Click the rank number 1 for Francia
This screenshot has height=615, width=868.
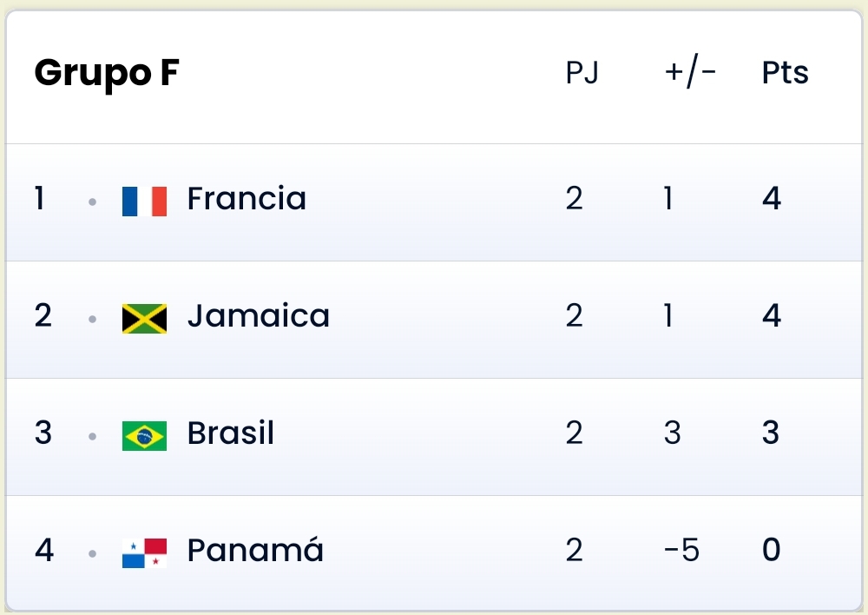(39, 198)
